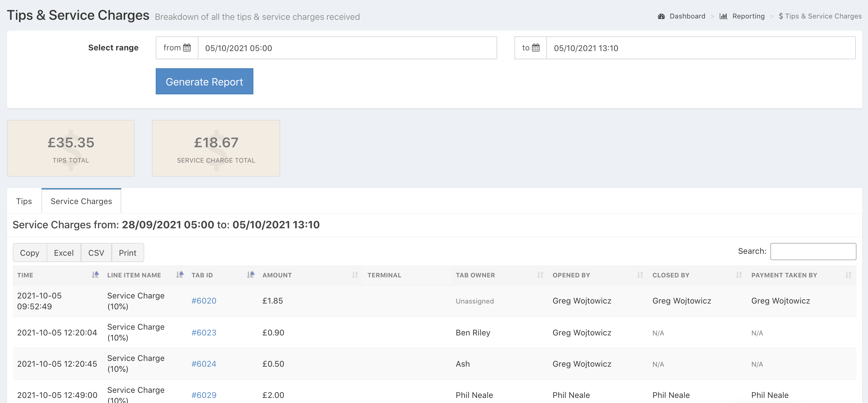Sort by Payment Taken By column

pos(848,275)
